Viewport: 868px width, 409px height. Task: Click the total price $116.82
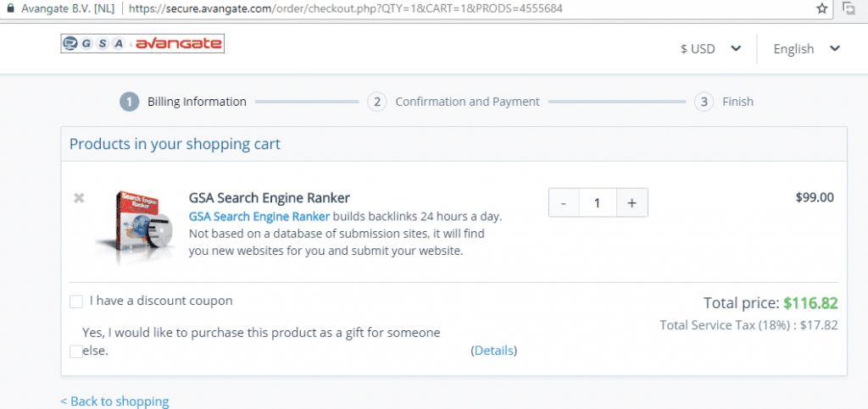pyautogui.click(x=810, y=303)
